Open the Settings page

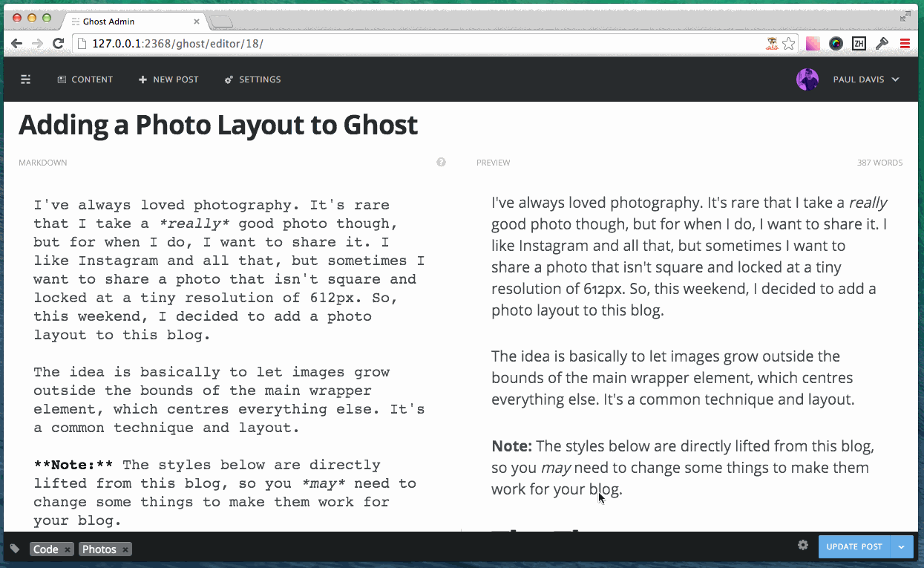[252, 79]
